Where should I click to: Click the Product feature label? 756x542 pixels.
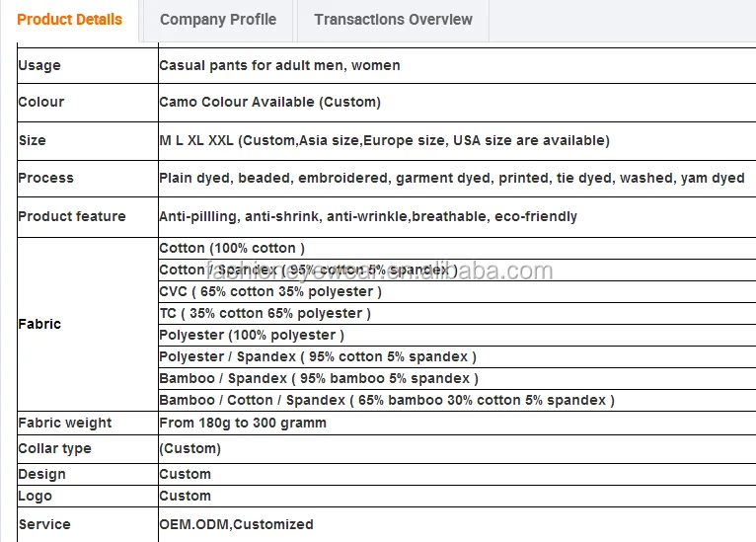(72, 217)
